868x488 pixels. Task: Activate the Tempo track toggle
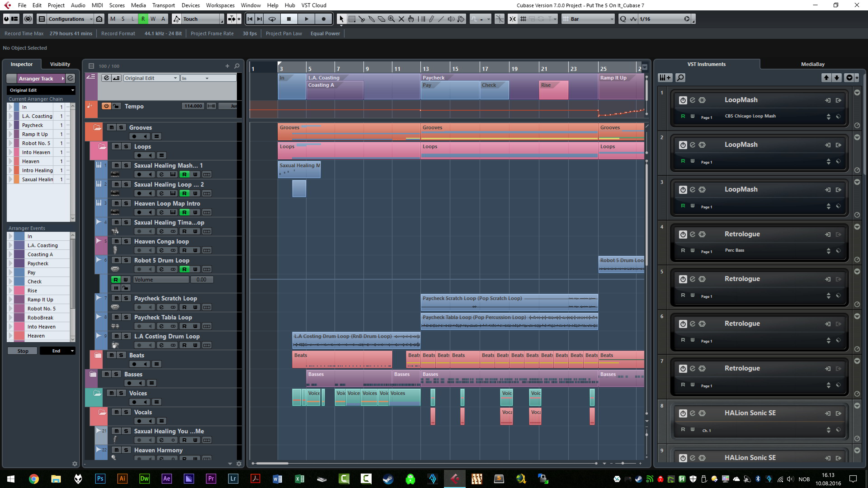click(x=106, y=106)
